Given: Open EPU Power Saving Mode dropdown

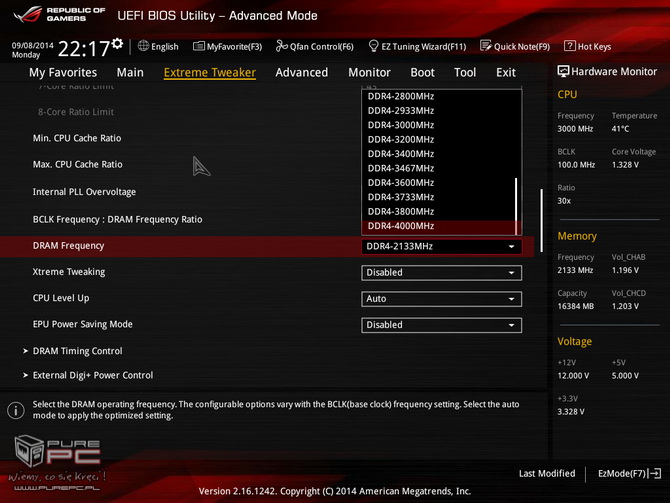Looking at the screenshot, I should point(441,325).
